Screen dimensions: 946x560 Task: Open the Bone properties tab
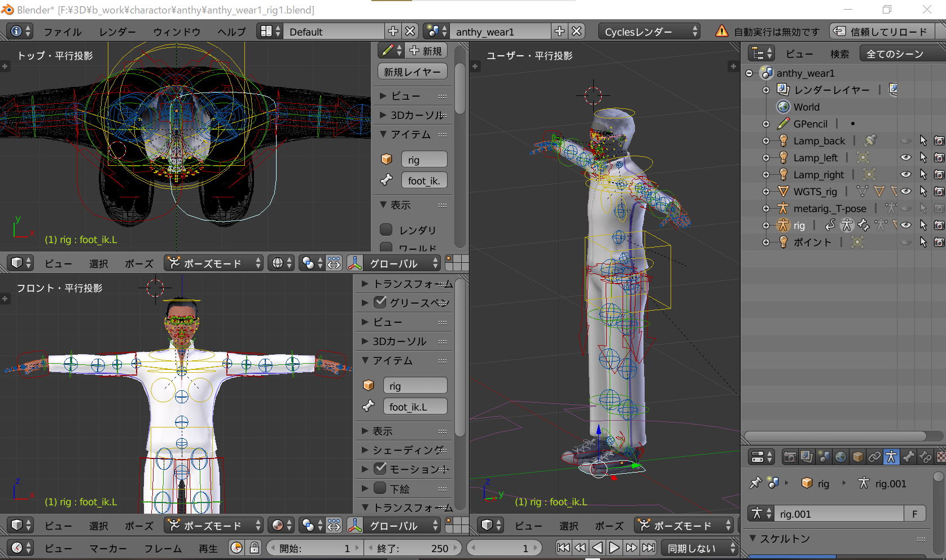[x=908, y=457]
